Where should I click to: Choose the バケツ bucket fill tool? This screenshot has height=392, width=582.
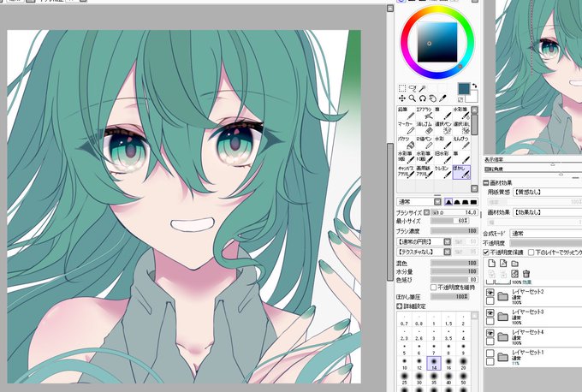click(x=406, y=142)
